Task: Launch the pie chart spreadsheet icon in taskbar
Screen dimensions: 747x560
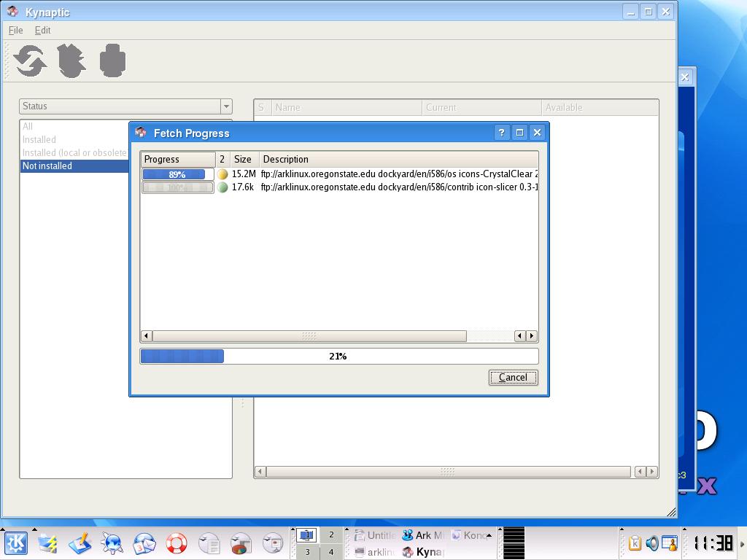Action: click(x=241, y=543)
